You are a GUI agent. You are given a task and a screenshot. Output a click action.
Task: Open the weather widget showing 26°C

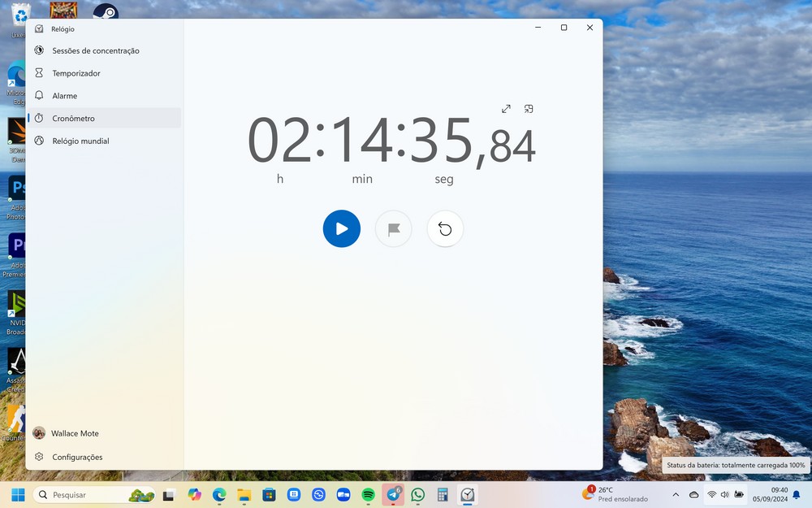point(615,494)
